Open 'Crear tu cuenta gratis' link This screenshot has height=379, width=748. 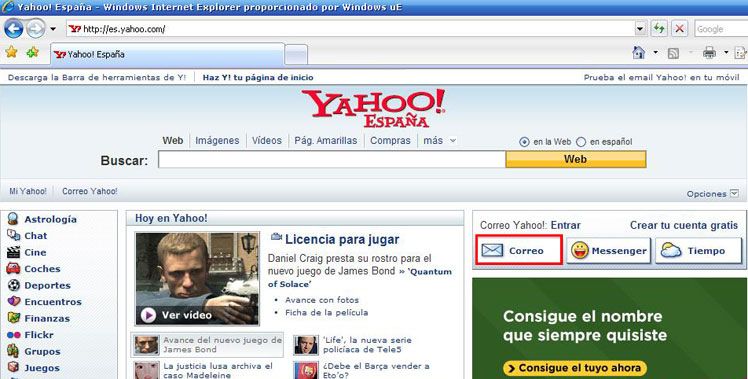pos(684,225)
